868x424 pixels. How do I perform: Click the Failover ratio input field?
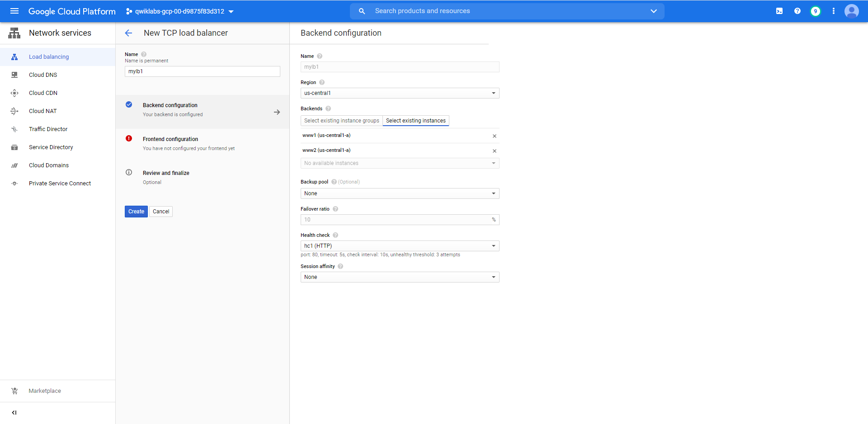tap(400, 220)
